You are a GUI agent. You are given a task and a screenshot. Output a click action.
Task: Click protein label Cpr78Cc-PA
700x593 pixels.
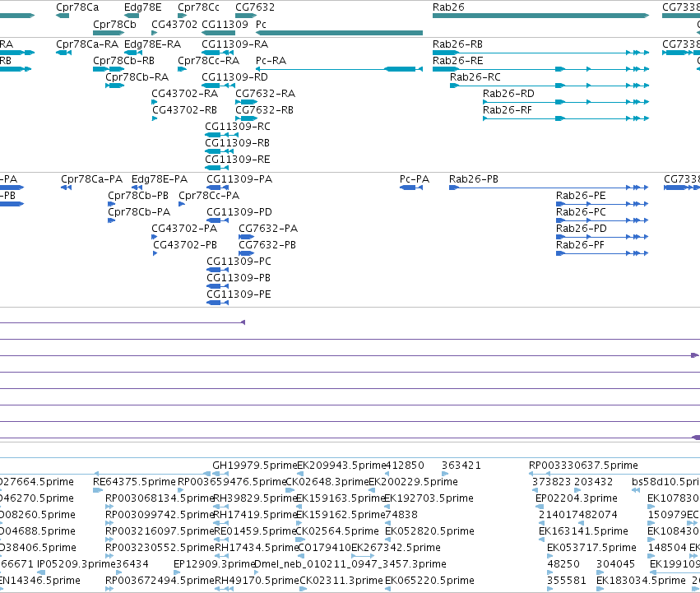coord(209,196)
